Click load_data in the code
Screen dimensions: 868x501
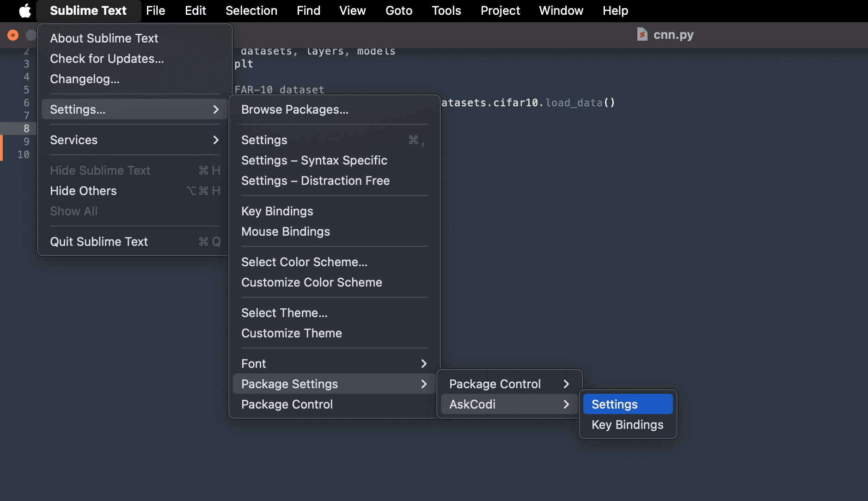pos(574,103)
